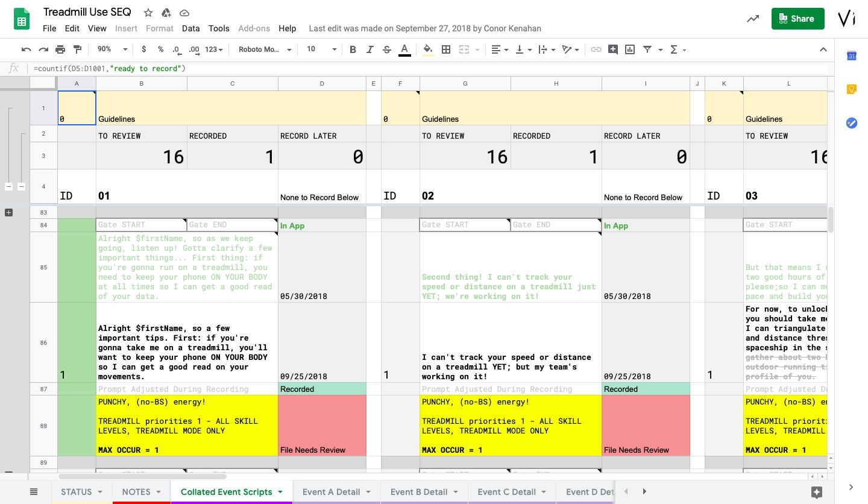Open the merge cells dropdown arrow
This screenshot has height=504, width=868.
pyautogui.click(x=477, y=49)
